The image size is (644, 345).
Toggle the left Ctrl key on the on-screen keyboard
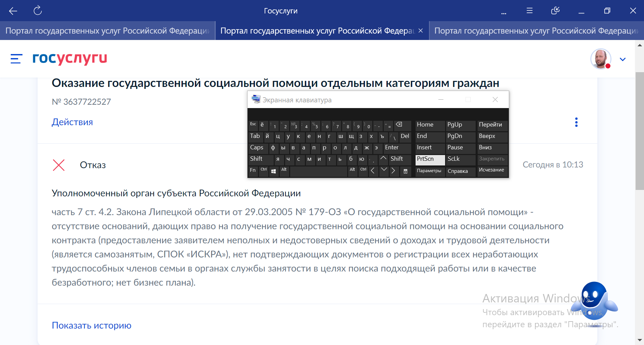pyautogui.click(x=264, y=171)
